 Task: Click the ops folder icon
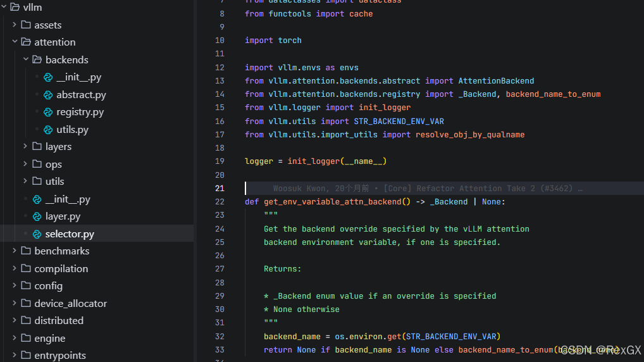[37, 164]
